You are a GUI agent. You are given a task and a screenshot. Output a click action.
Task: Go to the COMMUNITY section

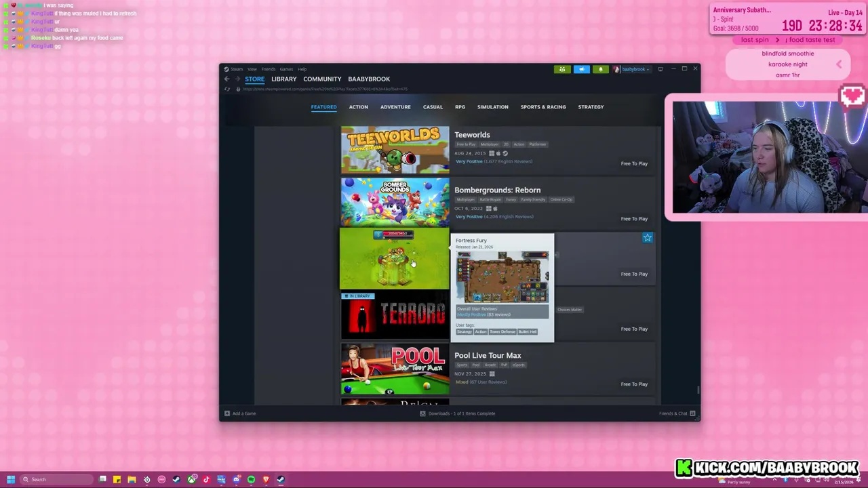click(x=322, y=79)
